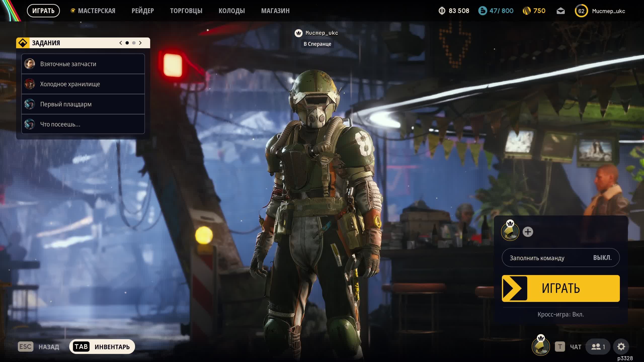This screenshot has width=644, height=362.
Task: Open settings with the gear icon
Action: [x=621, y=347]
